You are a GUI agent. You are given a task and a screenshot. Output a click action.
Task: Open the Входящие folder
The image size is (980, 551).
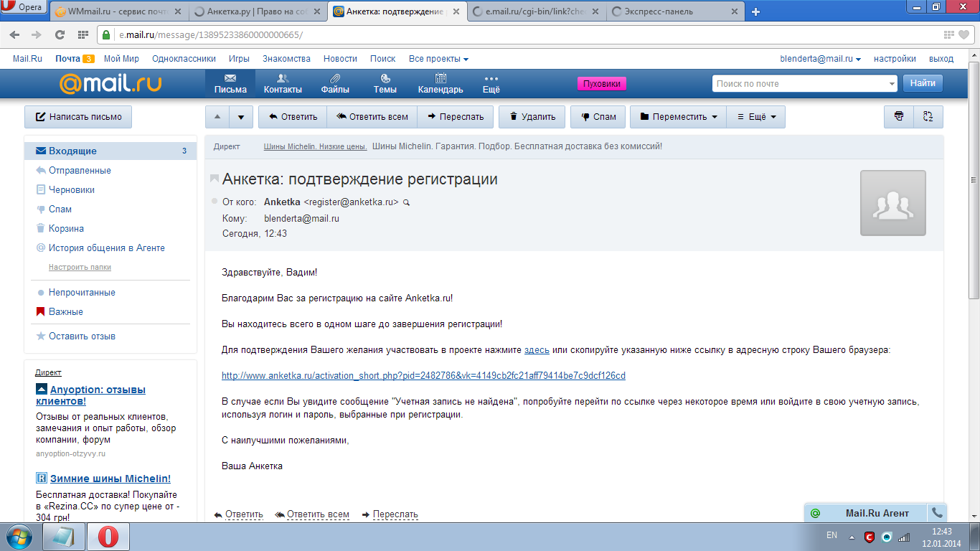110,151
